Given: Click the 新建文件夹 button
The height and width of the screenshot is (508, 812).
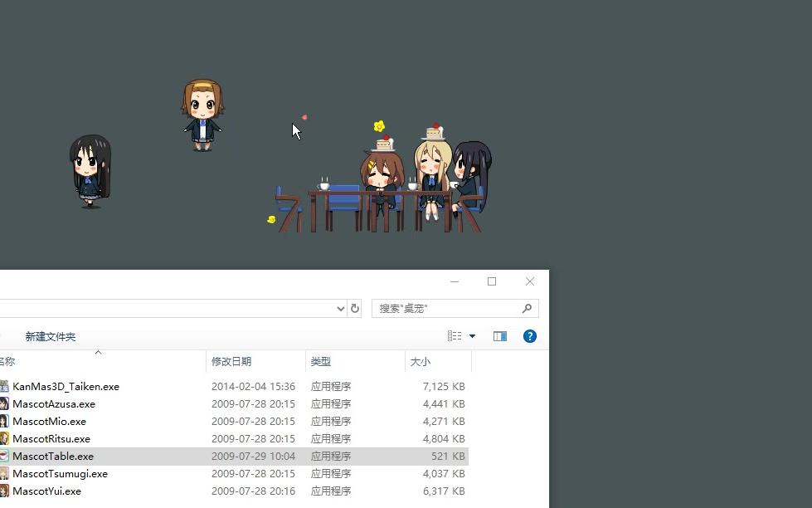Looking at the screenshot, I should point(51,336).
